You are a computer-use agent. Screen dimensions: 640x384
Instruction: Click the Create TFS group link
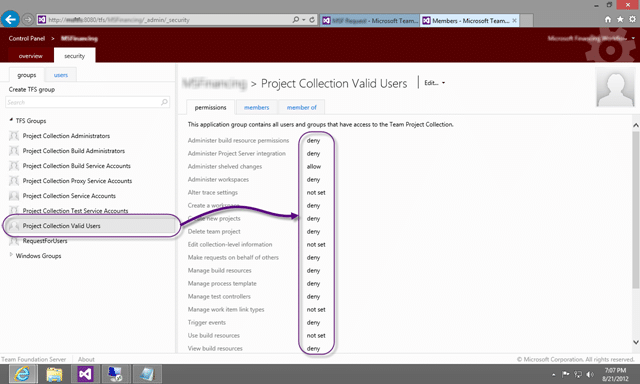[32, 89]
